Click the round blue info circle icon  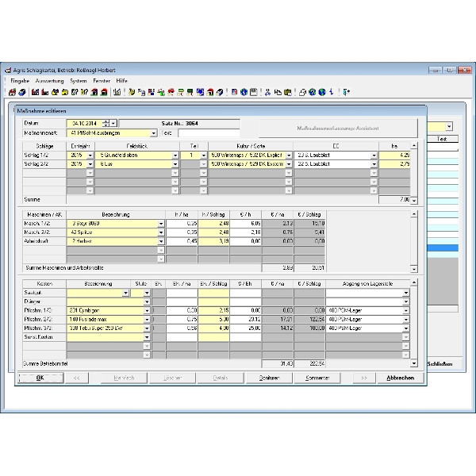point(244,92)
